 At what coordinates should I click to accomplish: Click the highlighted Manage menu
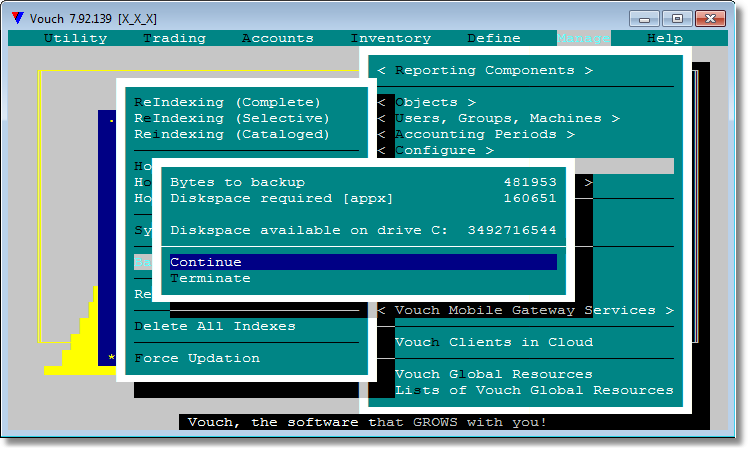pyautogui.click(x=583, y=38)
